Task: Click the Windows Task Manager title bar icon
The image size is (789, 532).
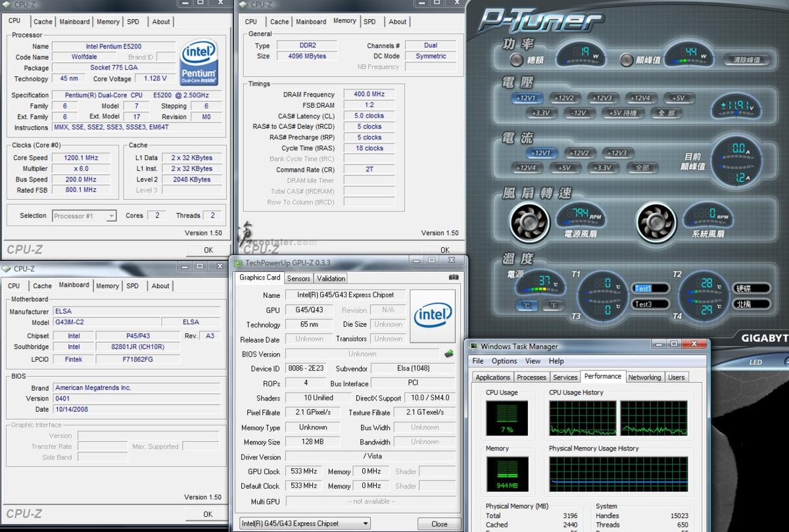Action: click(x=473, y=346)
